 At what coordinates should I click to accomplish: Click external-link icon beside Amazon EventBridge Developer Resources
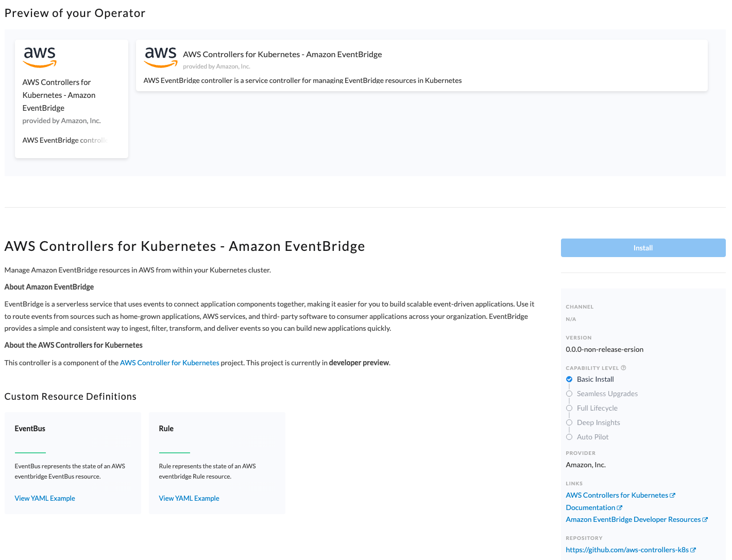coord(705,520)
